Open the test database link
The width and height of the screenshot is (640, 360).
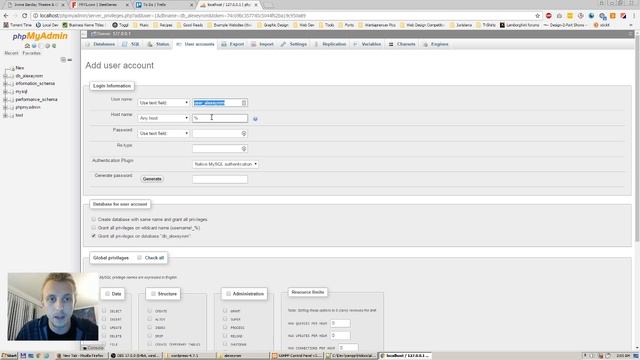pyautogui.click(x=19, y=115)
